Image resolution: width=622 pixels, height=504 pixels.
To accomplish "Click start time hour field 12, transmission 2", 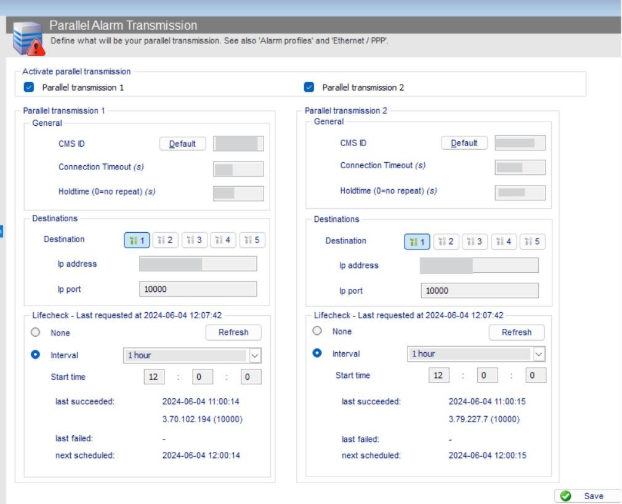I will 439,375.
